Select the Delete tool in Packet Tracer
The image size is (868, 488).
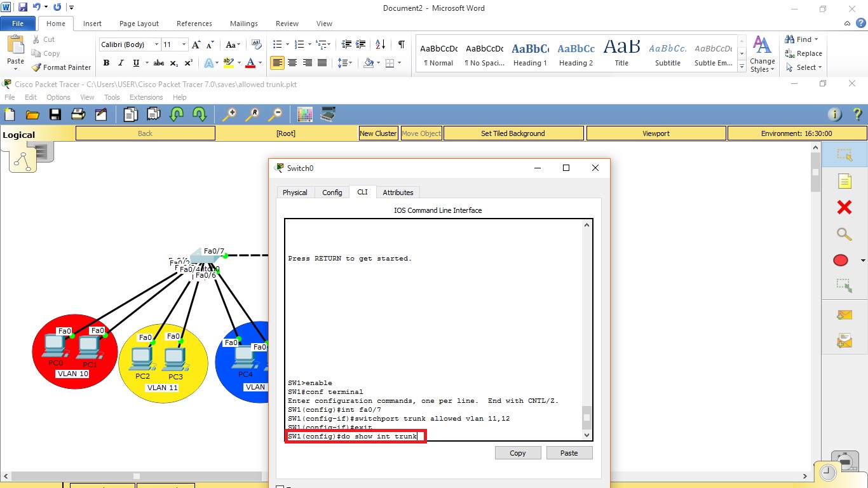844,207
